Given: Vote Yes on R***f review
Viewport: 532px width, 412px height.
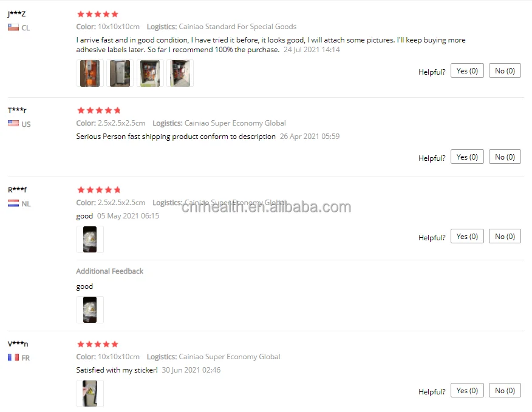Looking at the screenshot, I should [x=467, y=236].
